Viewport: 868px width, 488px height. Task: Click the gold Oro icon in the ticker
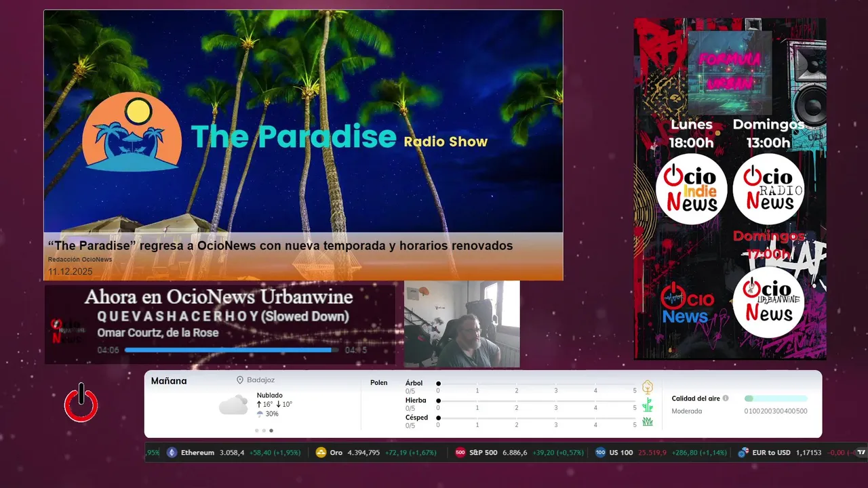[321, 453]
